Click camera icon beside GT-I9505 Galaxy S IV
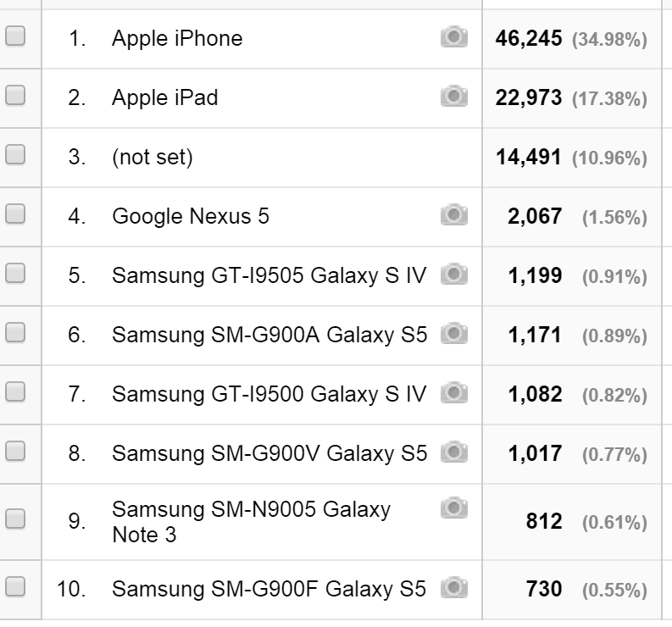The width and height of the screenshot is (672, 627). 454,274
